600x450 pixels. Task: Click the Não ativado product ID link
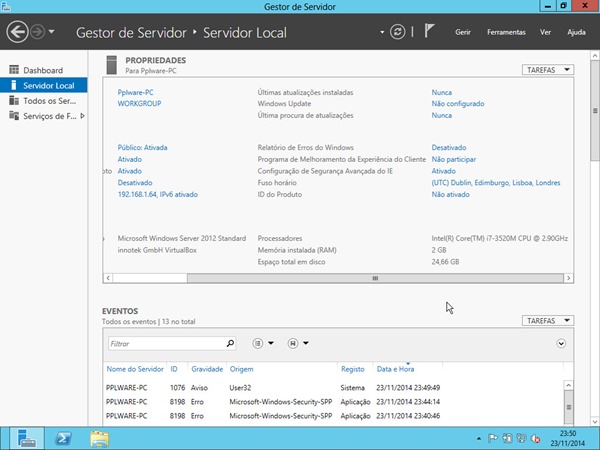450,194
